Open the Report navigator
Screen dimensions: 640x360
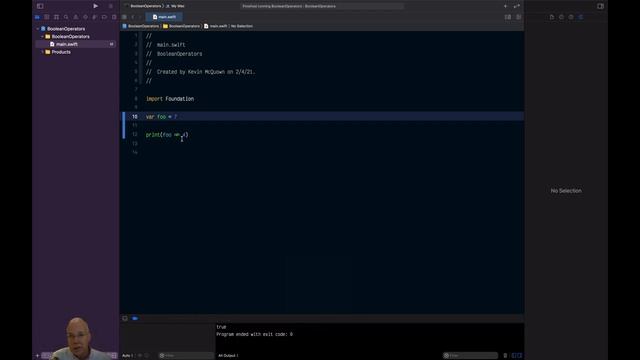pos(114,17)
